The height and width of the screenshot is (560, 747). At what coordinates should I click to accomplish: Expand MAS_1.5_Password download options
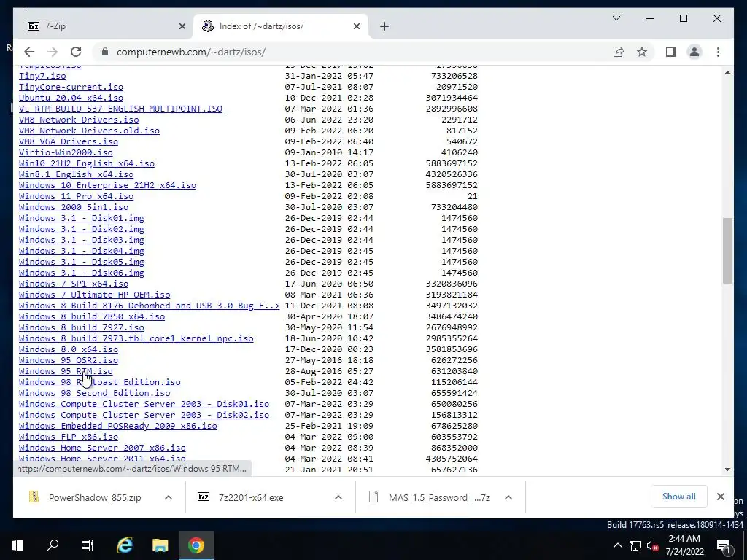pos(508,497)
